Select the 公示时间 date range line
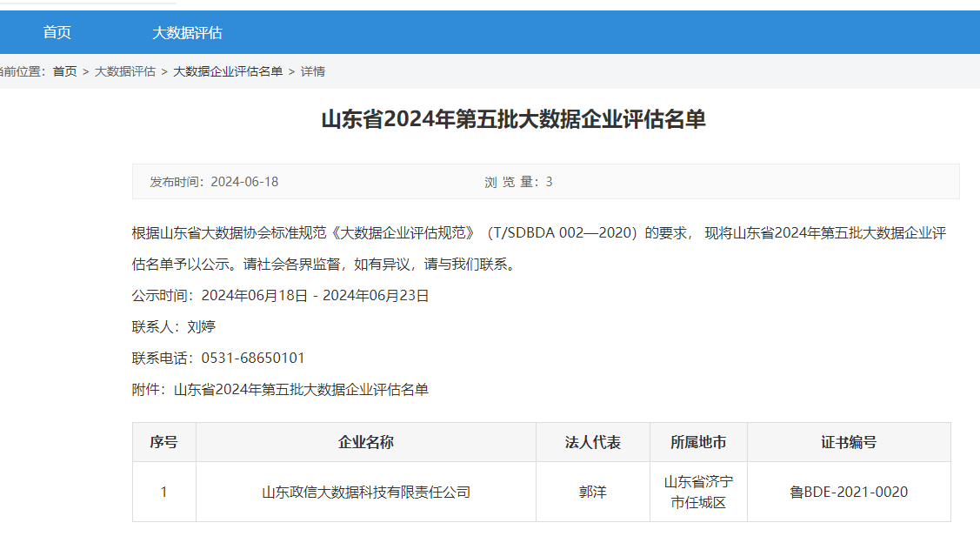The width and height of the screenshot is (980, 543). (280, 295)
